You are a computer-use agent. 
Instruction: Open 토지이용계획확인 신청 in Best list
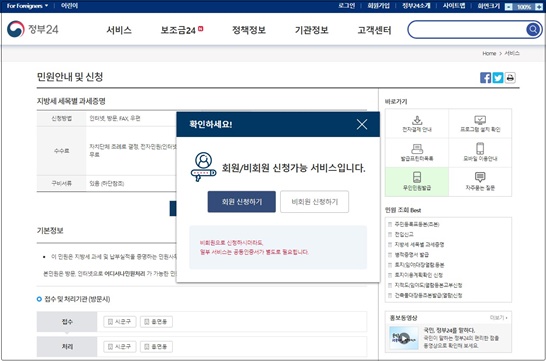click(419, 275)
